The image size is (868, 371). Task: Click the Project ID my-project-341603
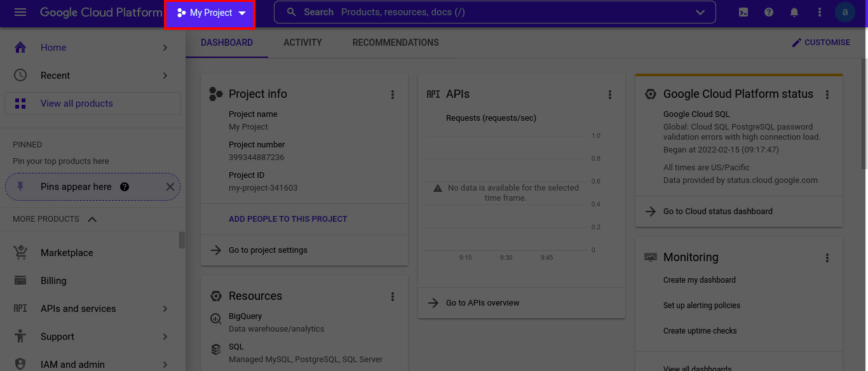[x=263, y=188]
